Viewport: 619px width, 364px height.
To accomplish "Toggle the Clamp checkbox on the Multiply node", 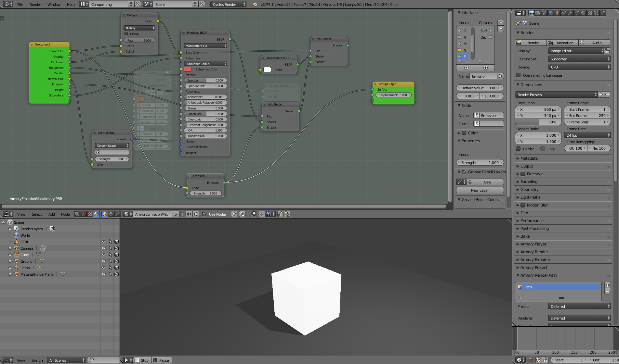I will click(126, 34).
